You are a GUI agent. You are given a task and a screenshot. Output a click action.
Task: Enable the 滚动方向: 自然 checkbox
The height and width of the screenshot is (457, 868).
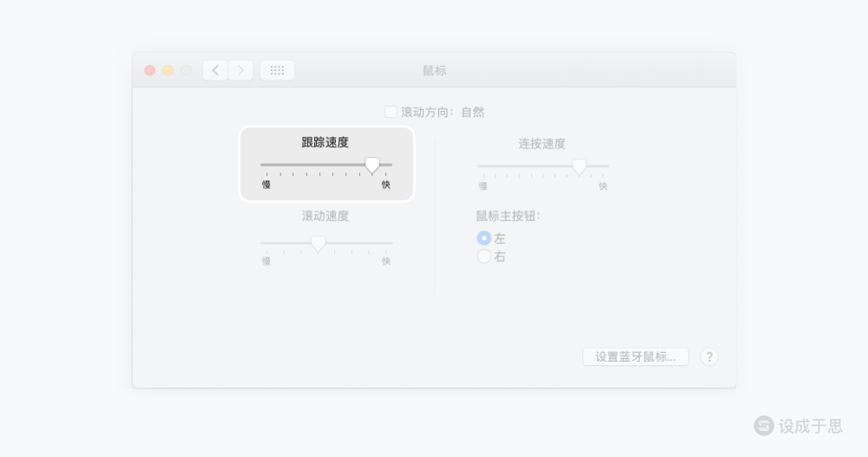coord(391,113)
